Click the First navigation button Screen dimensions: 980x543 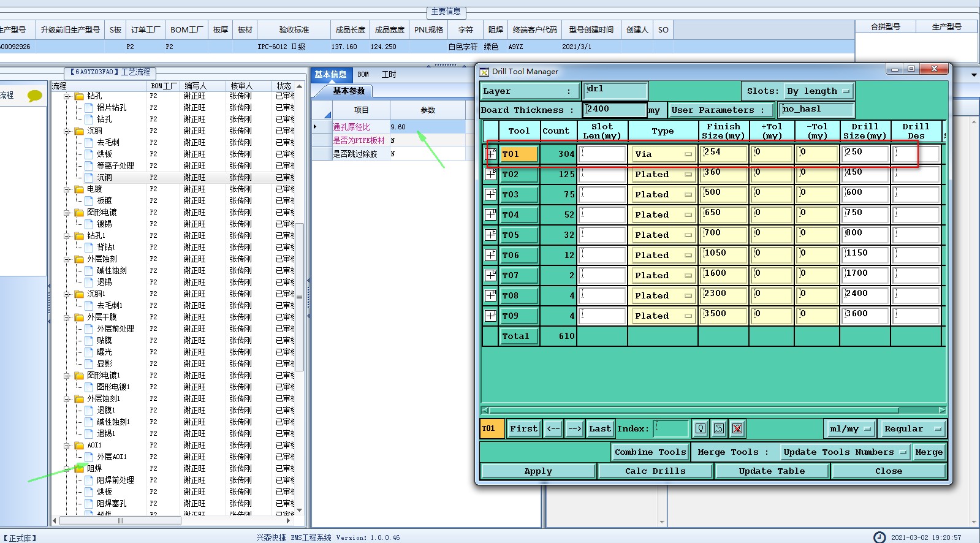pyautogui.click(x=524, y=428)
